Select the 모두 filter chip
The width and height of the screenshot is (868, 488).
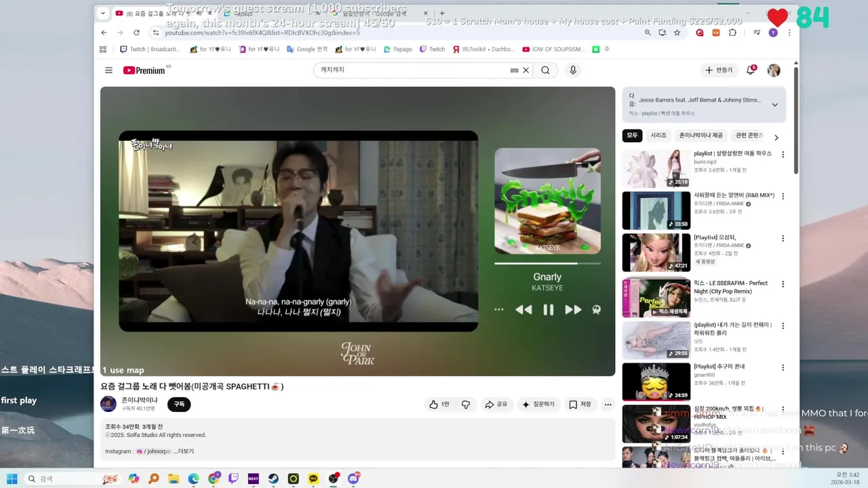632,136
